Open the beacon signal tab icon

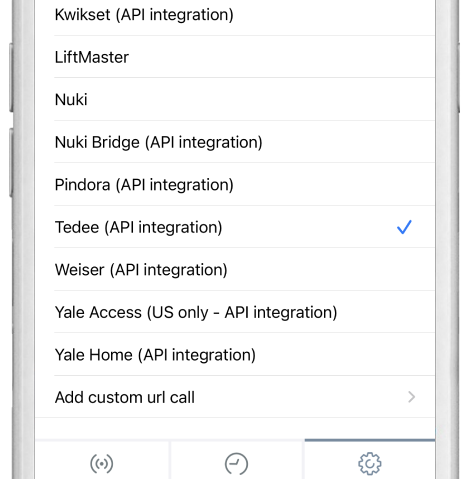click(x=102, y=463)
